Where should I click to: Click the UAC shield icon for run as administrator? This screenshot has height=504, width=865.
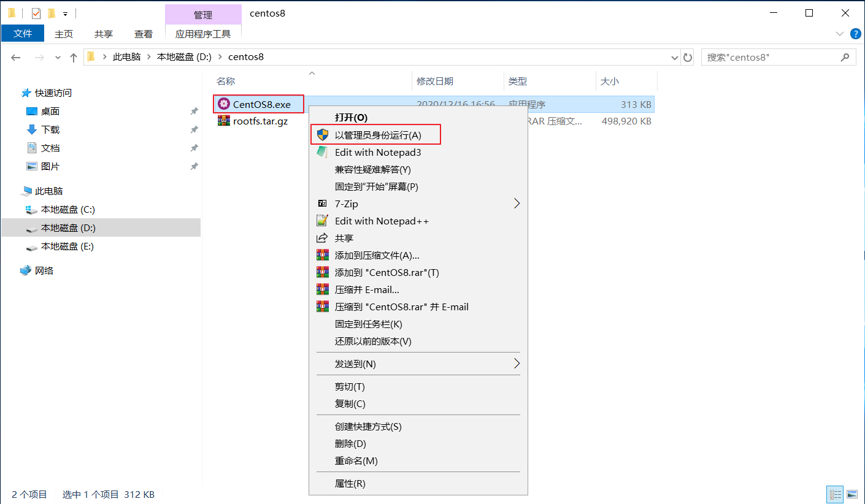click(322, 135)
